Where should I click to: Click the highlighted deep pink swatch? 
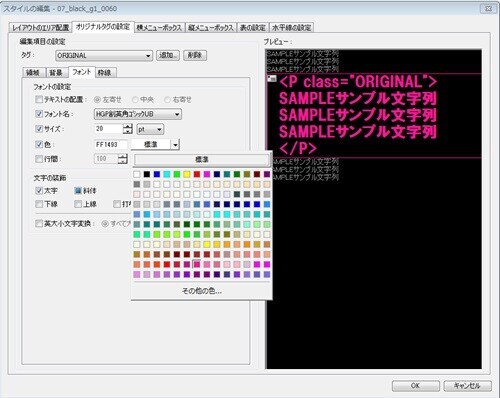point(197,264)
